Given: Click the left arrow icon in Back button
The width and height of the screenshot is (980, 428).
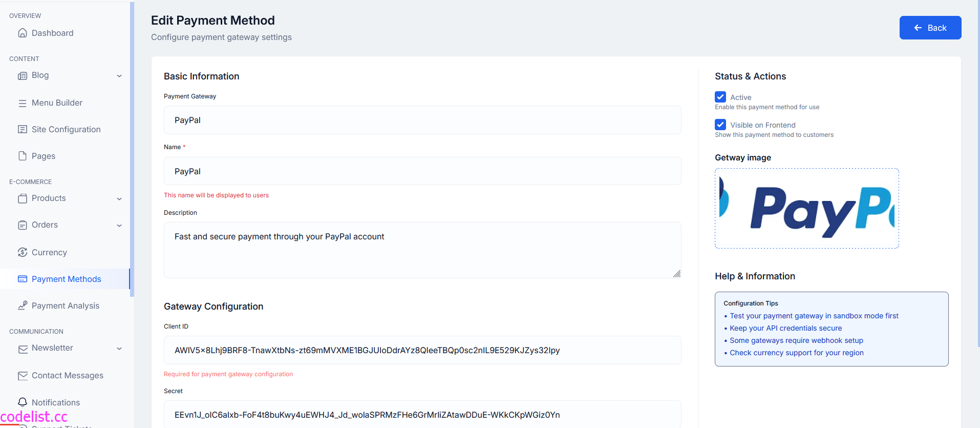Looking at the screenshot, I should pyautogui.click(x=918, y=28).
